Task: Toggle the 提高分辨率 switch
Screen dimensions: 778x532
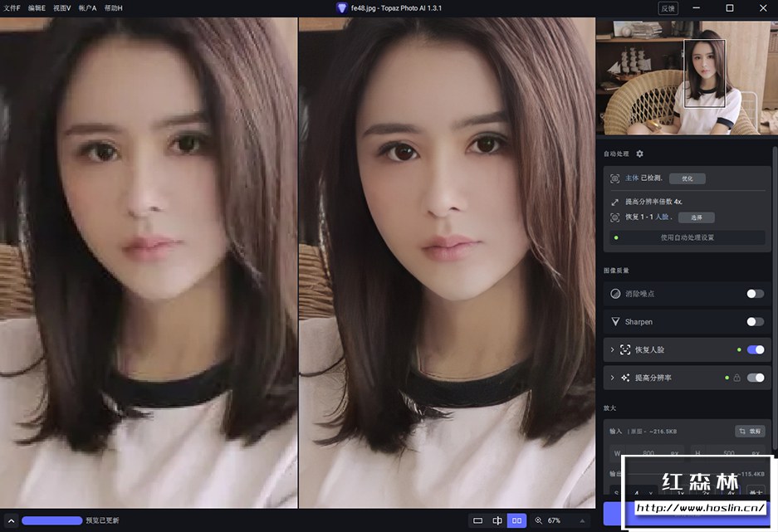Action: [756, 378]
